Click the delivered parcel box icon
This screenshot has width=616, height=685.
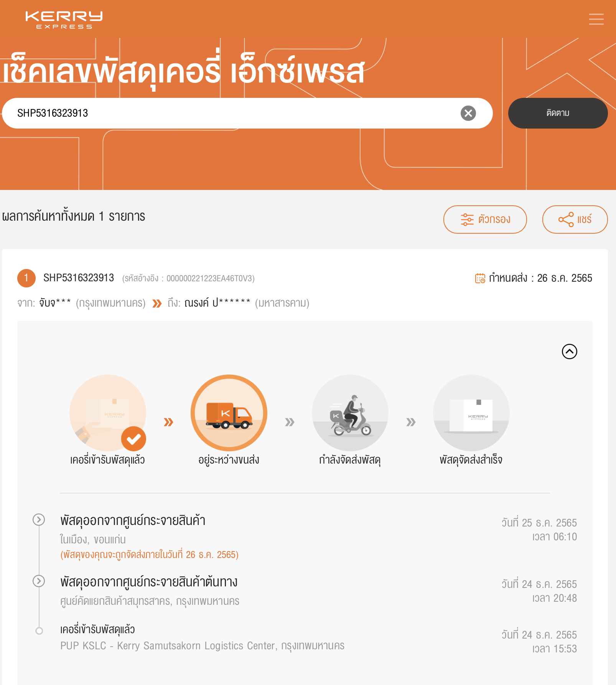coord(471,413)
